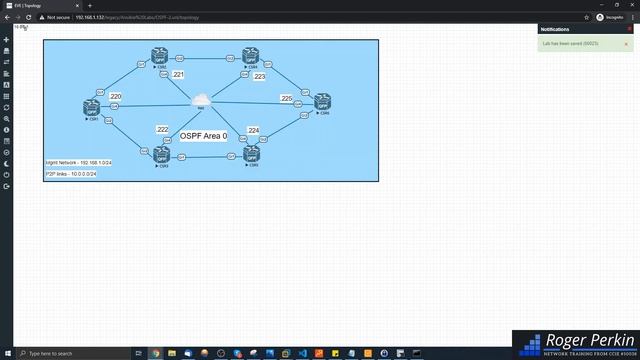
Task: Click the .225 address label
Action: (287, 98)
